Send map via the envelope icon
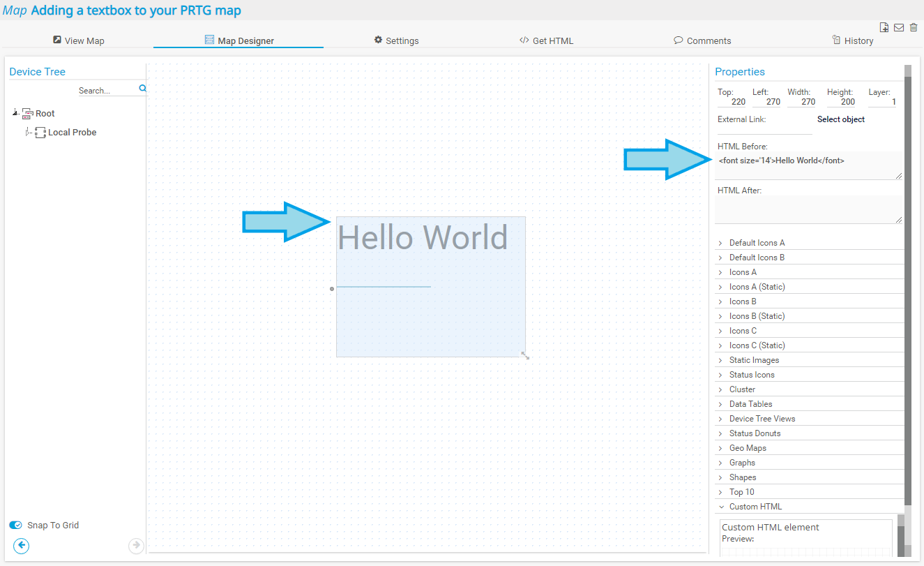Screen dimensions: 924x566 click(899, 27)
